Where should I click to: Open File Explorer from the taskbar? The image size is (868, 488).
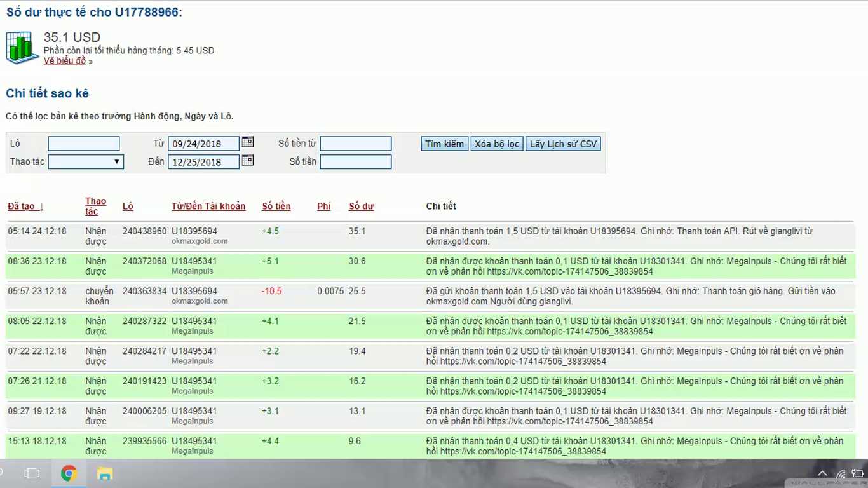(104, 473)
